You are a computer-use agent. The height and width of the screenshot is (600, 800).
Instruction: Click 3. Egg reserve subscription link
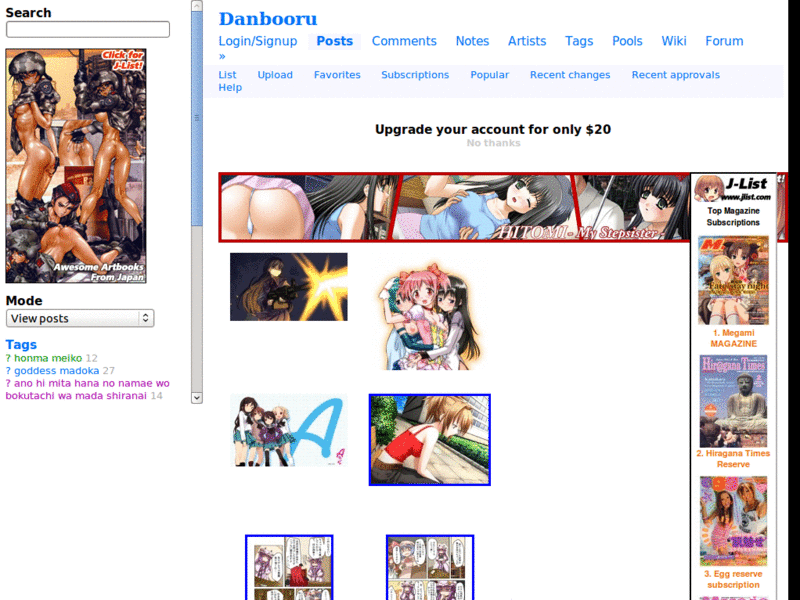click(x=733, y=580)
